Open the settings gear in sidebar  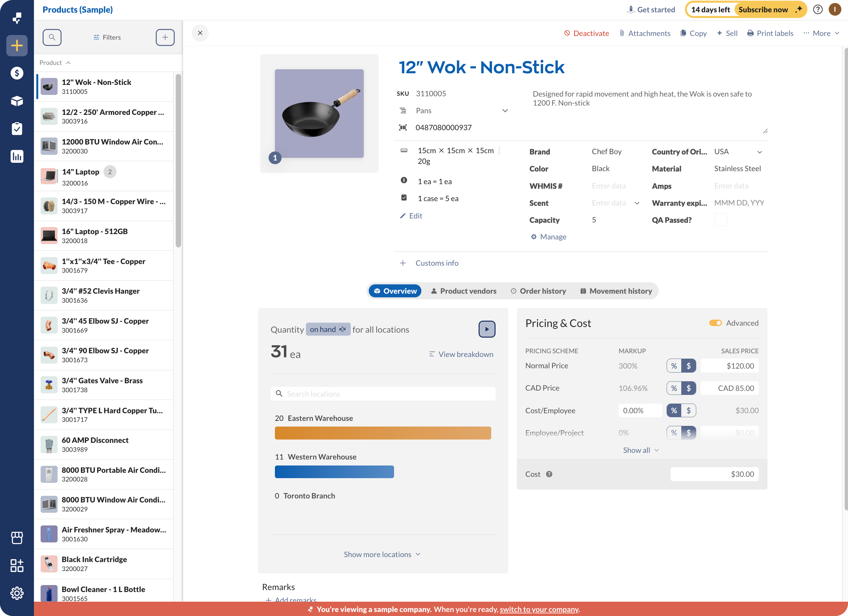[17, 593]
